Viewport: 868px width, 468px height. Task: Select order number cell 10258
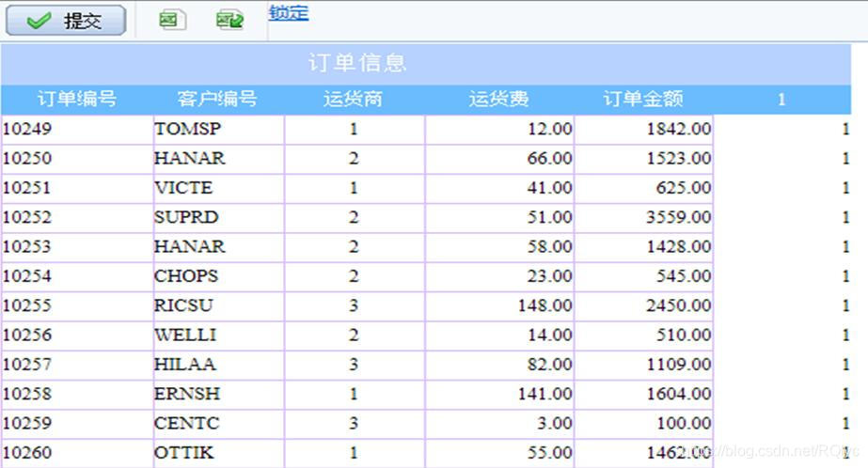pos(77,394)
